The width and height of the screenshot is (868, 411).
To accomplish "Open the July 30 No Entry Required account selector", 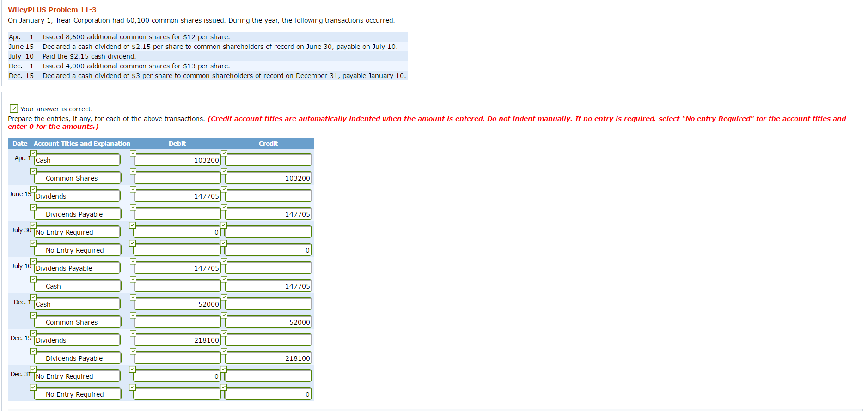I will (77, 232).
